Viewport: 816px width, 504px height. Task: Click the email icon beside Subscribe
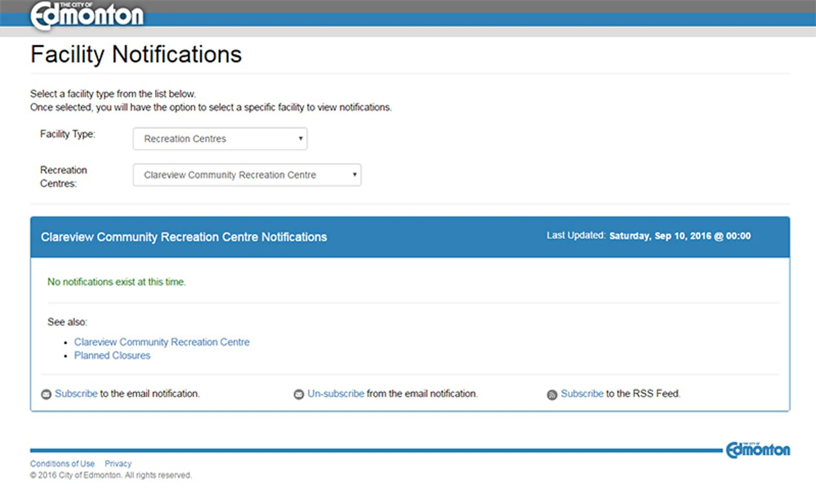tap(46, 394)
